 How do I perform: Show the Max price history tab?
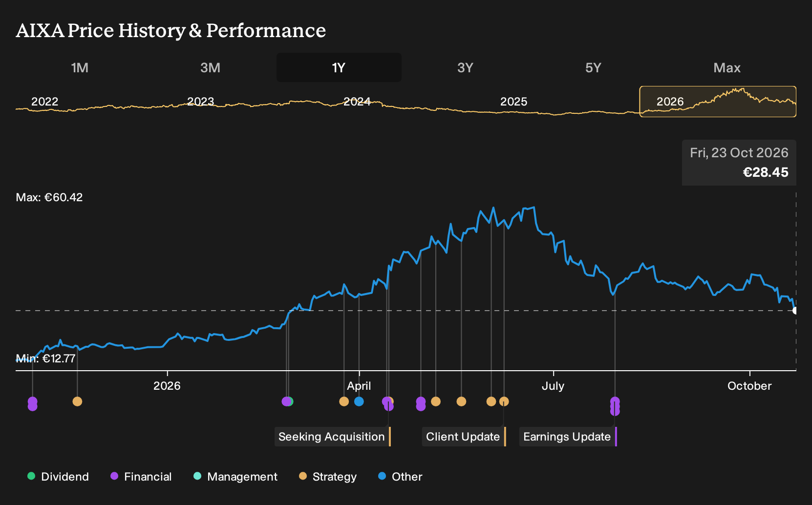(x=727, y=67)
